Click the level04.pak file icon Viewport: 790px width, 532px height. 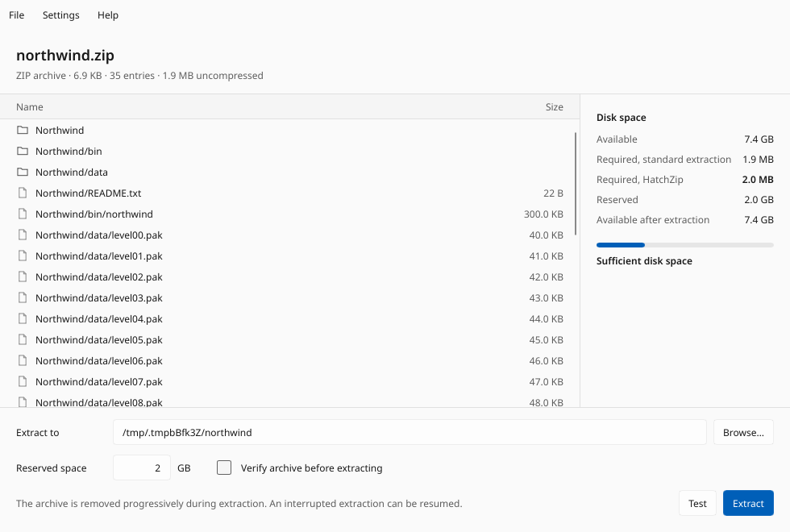[23, 319]
